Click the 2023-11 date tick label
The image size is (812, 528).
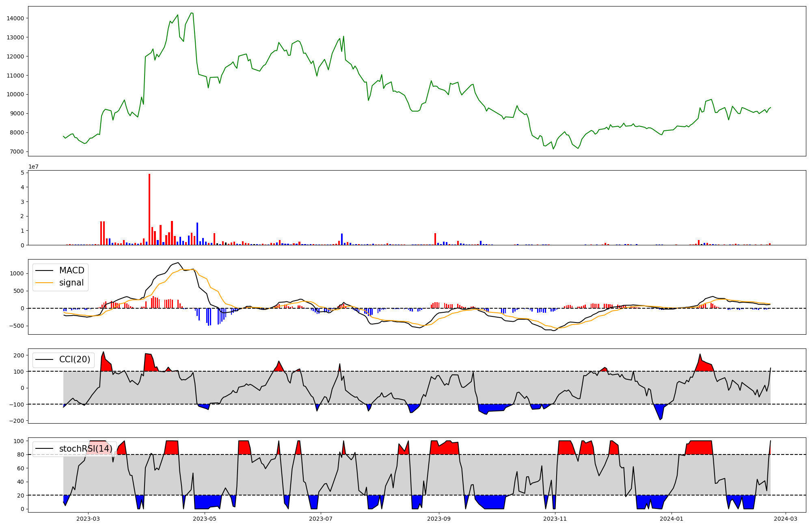pos(555,519)
